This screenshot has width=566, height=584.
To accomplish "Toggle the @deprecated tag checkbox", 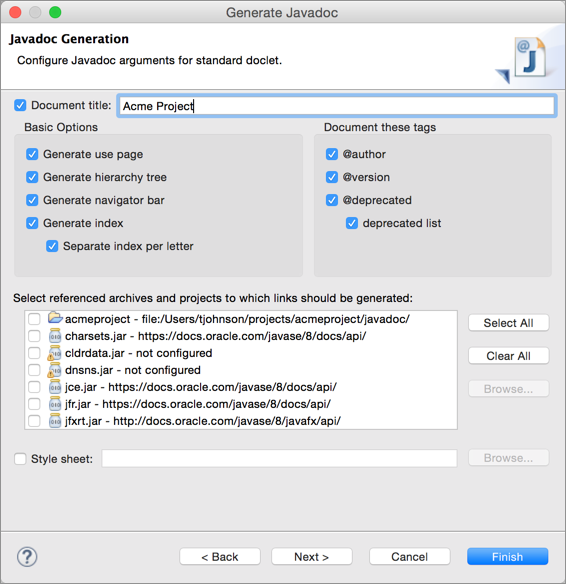I will [332, 200].
